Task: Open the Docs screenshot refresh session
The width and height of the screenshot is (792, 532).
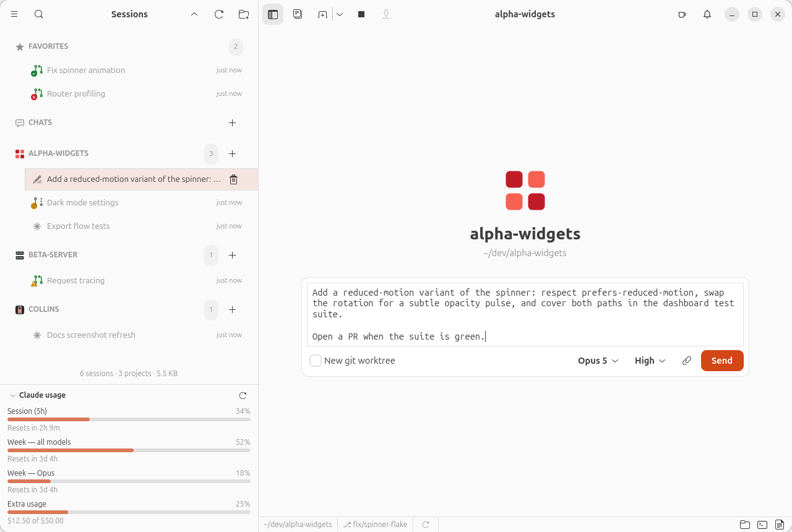Action: coord(136,335)
